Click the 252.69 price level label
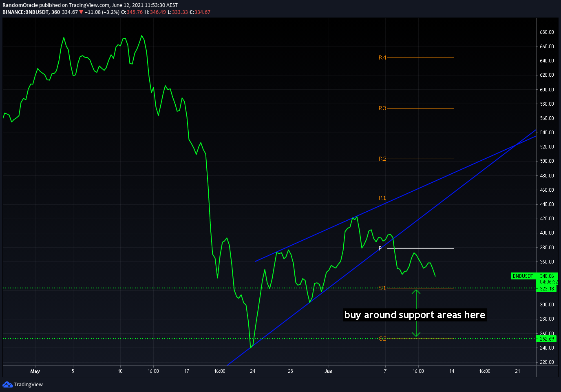This screenshot has height=392, width=561. tap(547, 339)
